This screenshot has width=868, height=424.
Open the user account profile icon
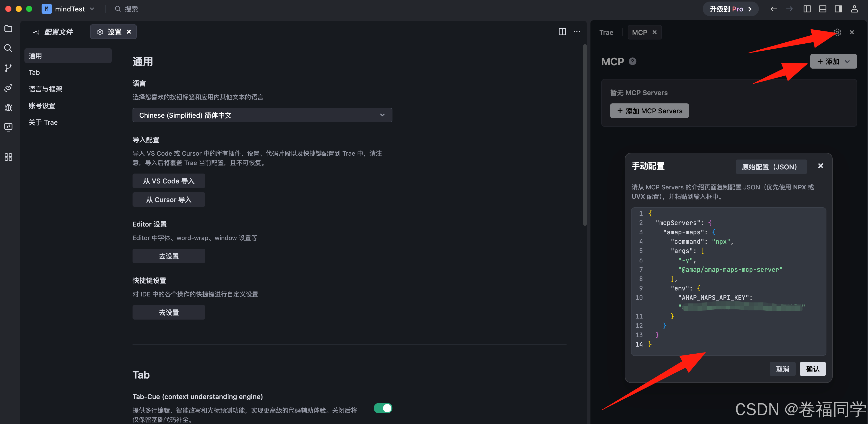click(x=854, y=9)
